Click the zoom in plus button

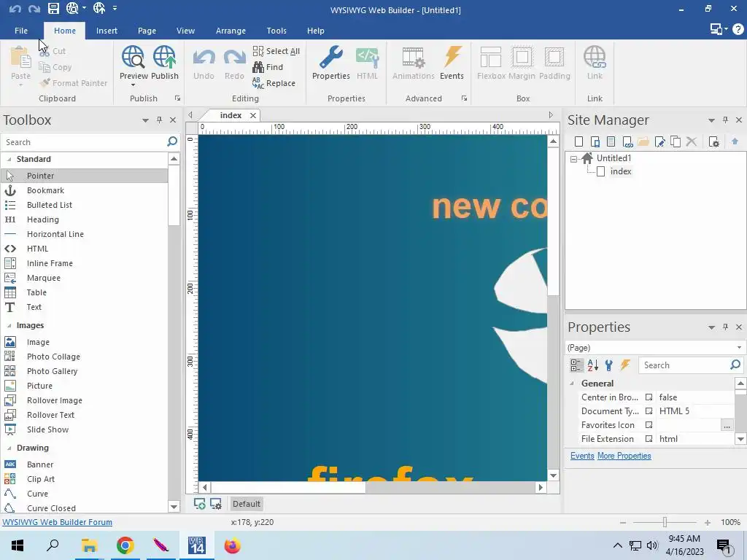pyautogui.click(x=708, y=522)
